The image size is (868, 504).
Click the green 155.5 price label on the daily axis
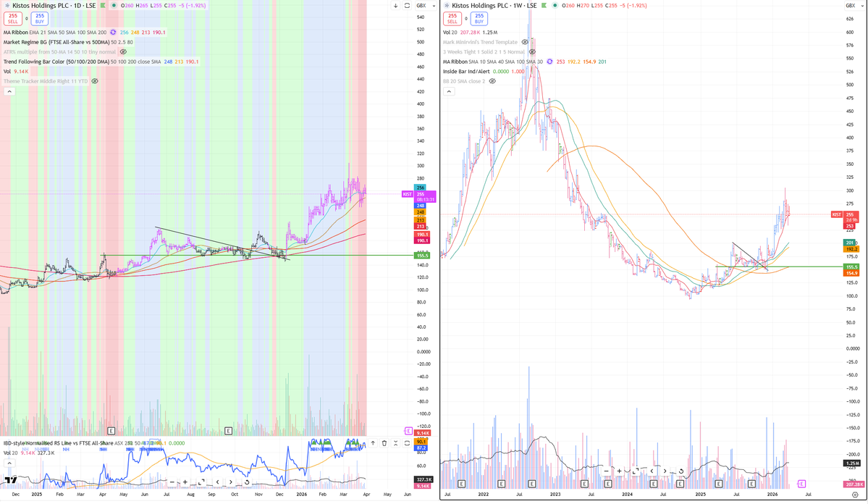(422, 256)
